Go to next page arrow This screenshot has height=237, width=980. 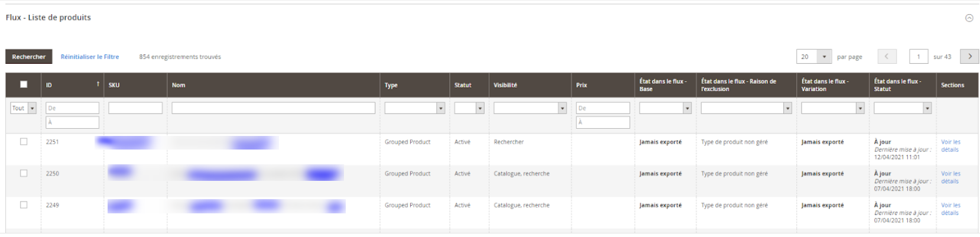(x=969, y=56)
